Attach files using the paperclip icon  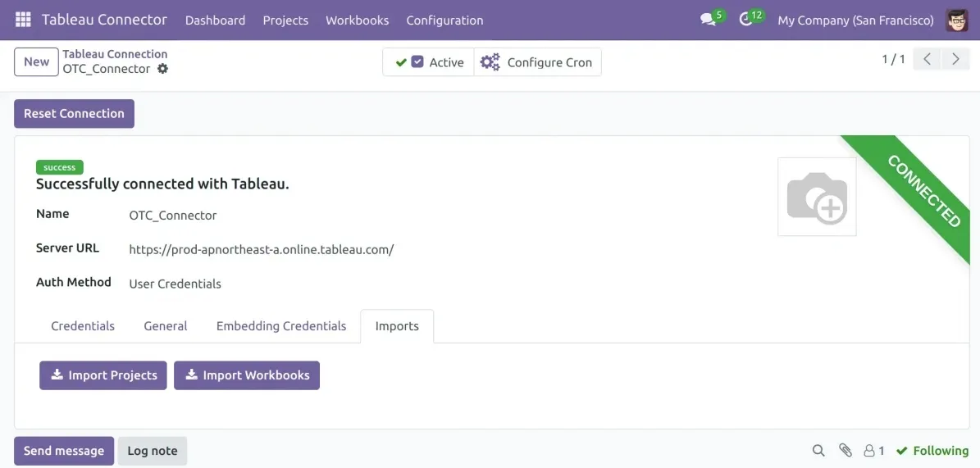845,451
